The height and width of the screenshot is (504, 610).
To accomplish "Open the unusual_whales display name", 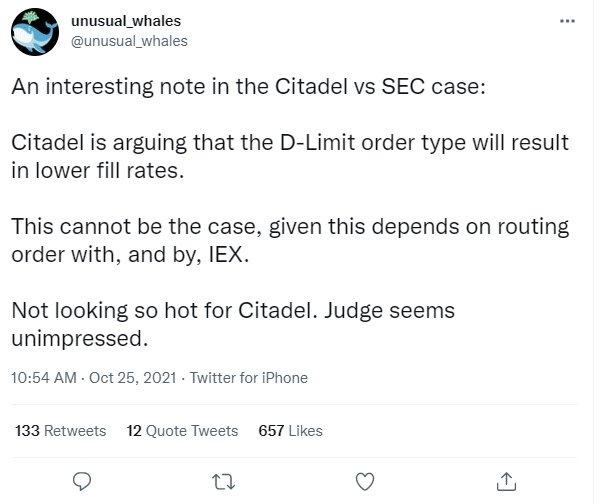I will pos(126,21).
